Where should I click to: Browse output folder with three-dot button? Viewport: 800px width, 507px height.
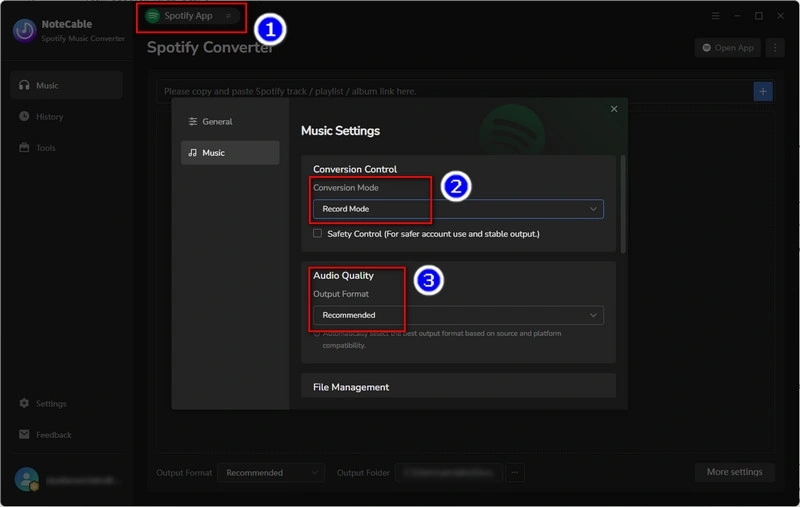click(515, 473)
